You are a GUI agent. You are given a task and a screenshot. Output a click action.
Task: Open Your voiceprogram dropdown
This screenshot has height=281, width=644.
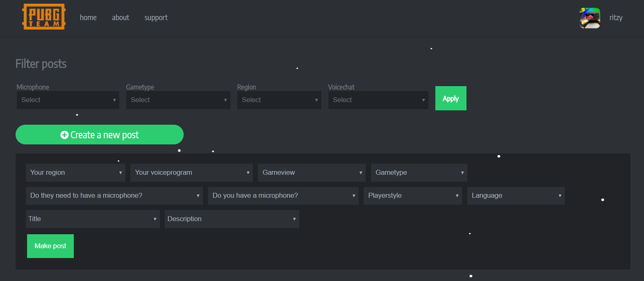pyautogui.click(x=191, y=173)
